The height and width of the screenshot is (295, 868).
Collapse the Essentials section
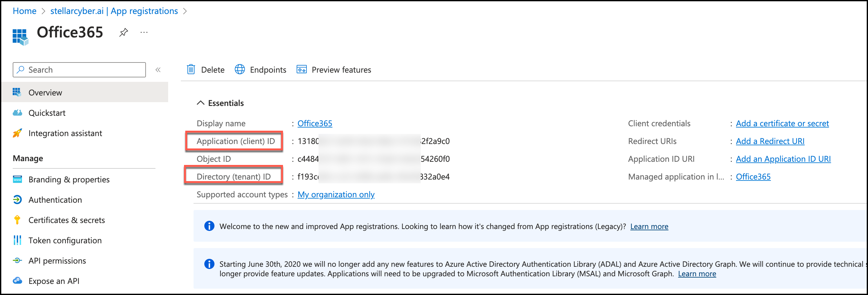(201, 103)
